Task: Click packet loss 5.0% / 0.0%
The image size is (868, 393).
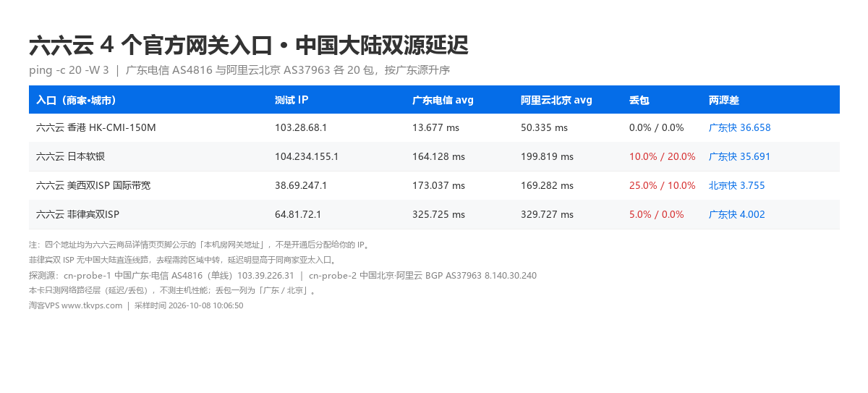Action: click(x=657, y=214)
